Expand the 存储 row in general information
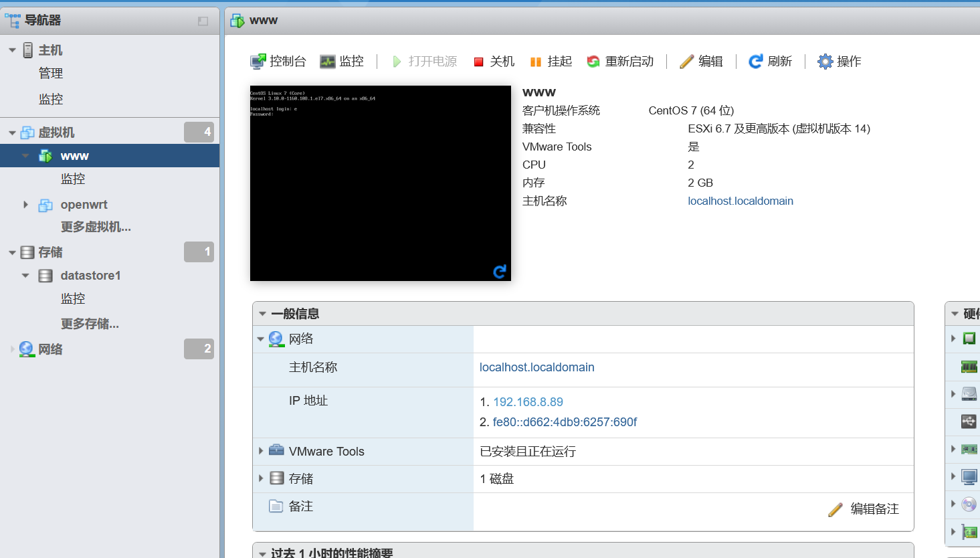Viewport: 980px width, 558px height. (x=261, y=478)
